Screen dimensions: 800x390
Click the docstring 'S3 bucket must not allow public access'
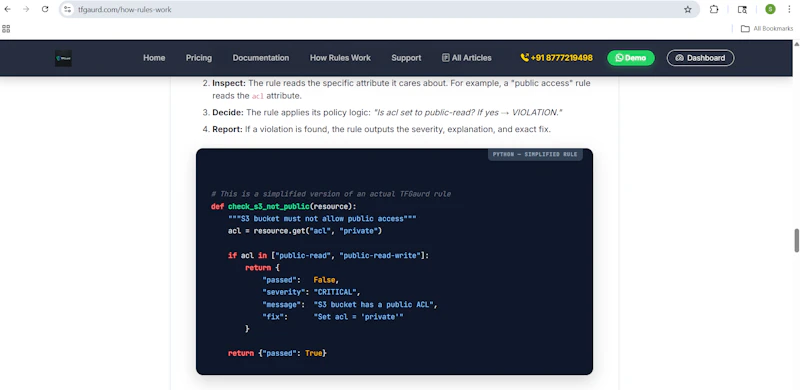tap(322, 219)
